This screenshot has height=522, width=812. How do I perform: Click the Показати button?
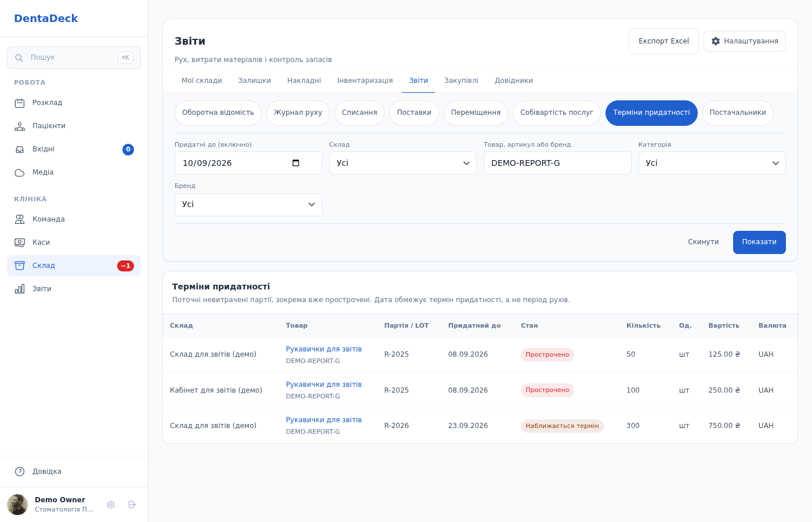coord(759,242)
